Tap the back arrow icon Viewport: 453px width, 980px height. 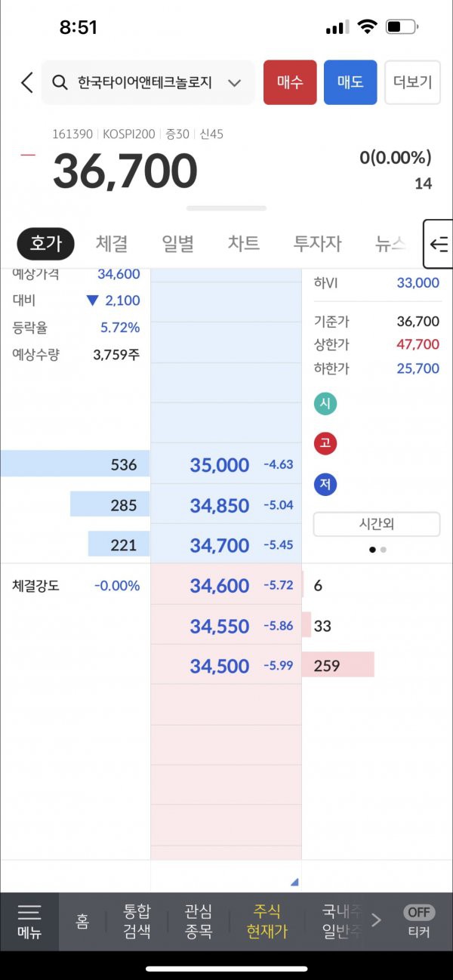tap(27, 82)
